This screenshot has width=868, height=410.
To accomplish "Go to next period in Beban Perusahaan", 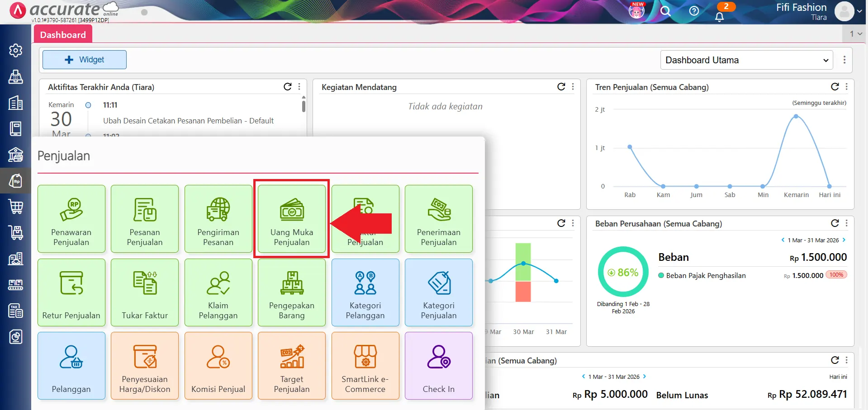I will (844, 240).
